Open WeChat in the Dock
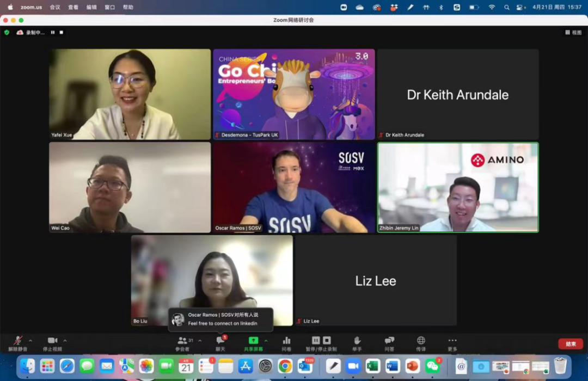 (x=432, y=366)
